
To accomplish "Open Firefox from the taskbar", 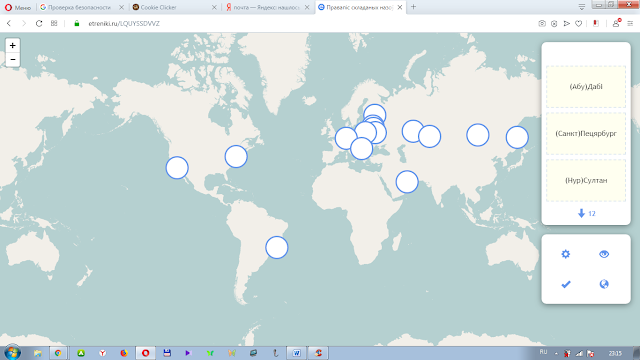I will point(124,353).
